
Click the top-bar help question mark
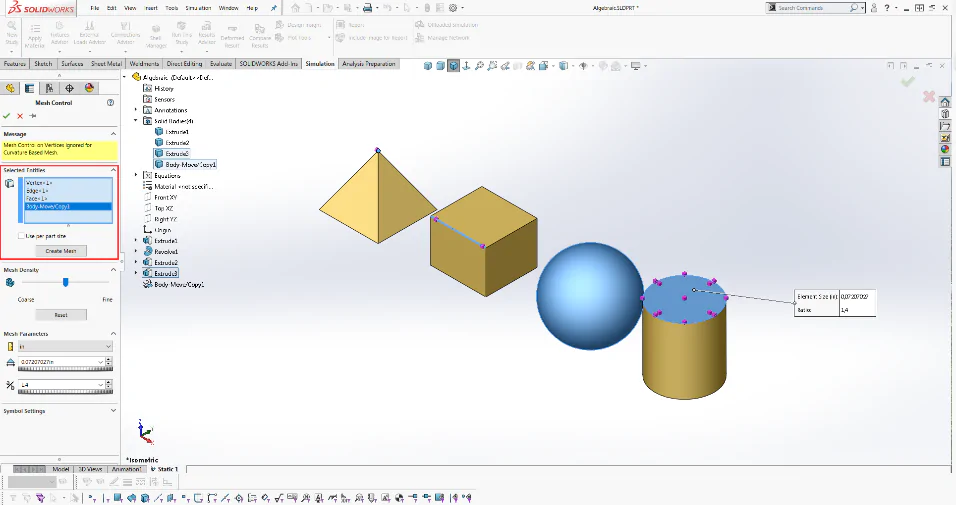(887, 8)
